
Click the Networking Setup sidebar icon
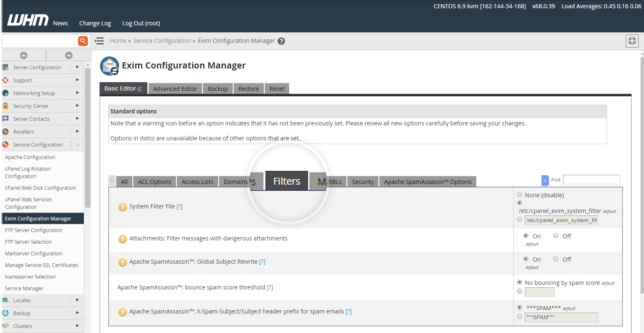tap(5, 93)
